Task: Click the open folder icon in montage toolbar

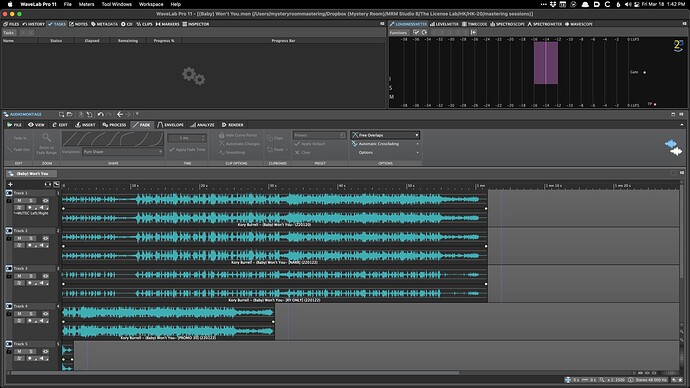Action: pos(70,114)
